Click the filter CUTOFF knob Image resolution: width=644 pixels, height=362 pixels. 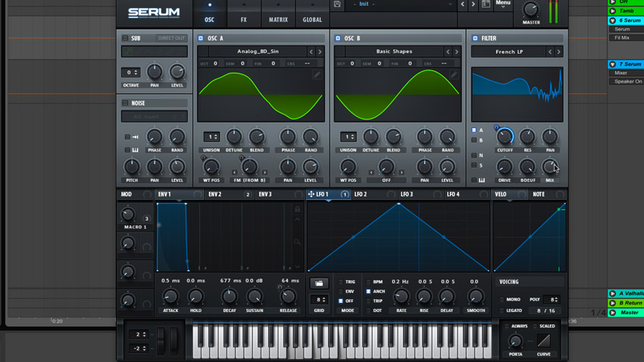505,136
